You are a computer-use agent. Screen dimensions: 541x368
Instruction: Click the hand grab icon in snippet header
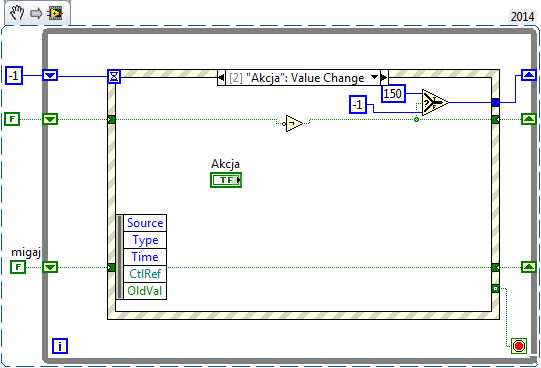pyautogui.click(x=17, y=13)
